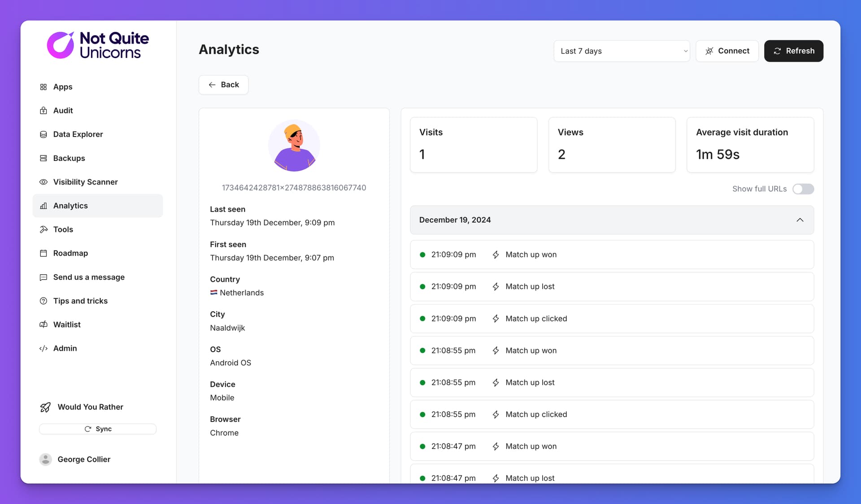The width and height of the screenshot is (861, 504).
Task: Click the Not Quite Unicorns logo
Action: point(98,45)
